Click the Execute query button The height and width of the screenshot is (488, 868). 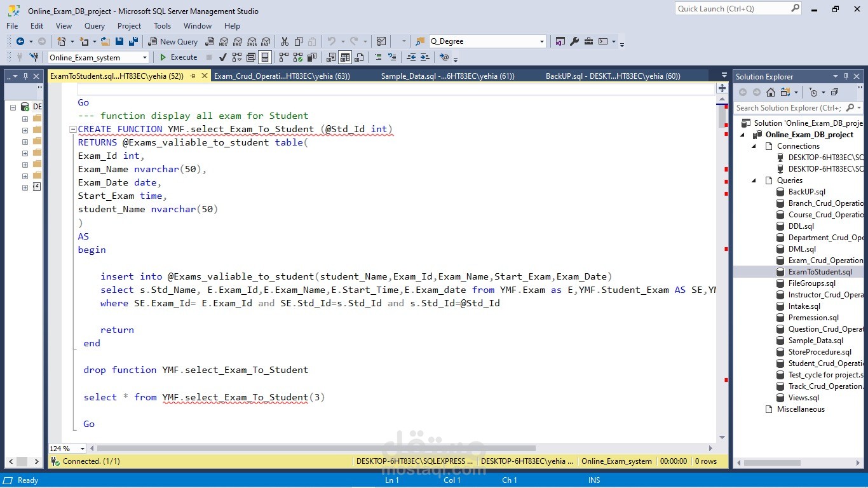pos(179,57)
